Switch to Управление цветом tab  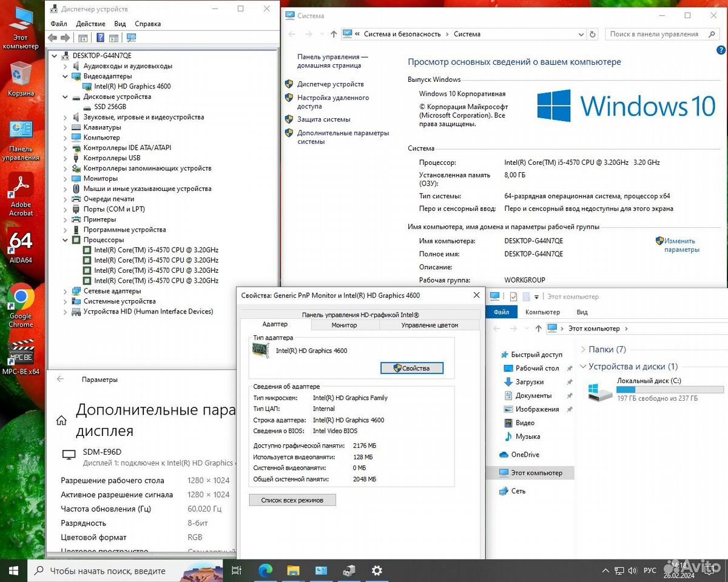[430, 325]
